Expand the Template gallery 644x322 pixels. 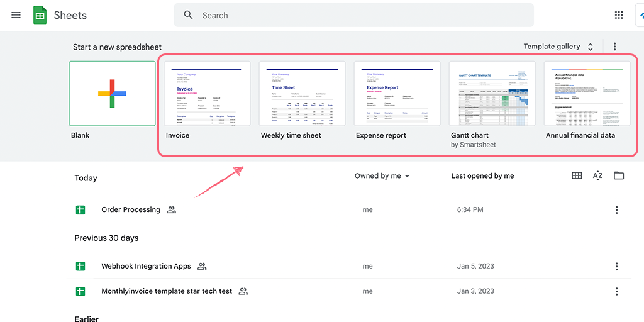tap(558, 47)
